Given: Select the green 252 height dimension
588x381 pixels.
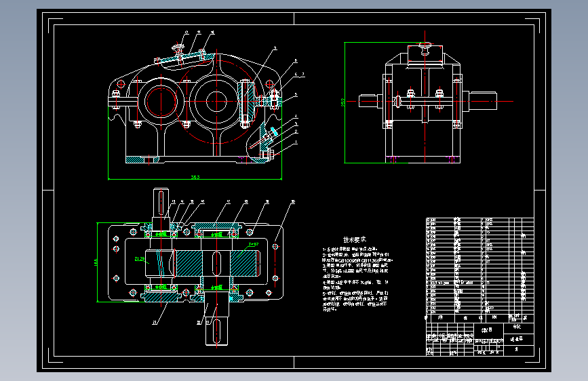Looking at the screenshot, I should (x=342, y=102).
